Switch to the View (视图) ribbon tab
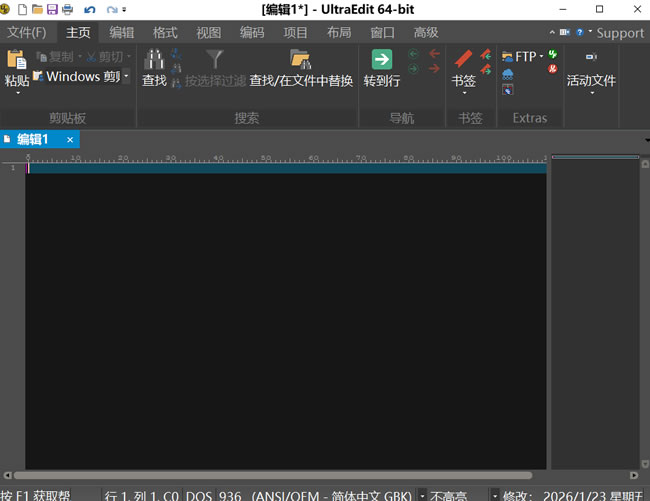650x501 pixels. point(209,32)
